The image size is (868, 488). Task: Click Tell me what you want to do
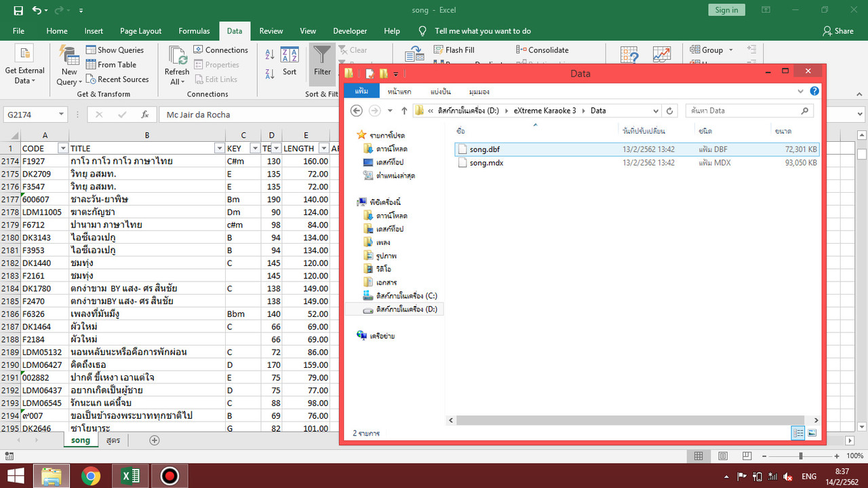(482, 31)
